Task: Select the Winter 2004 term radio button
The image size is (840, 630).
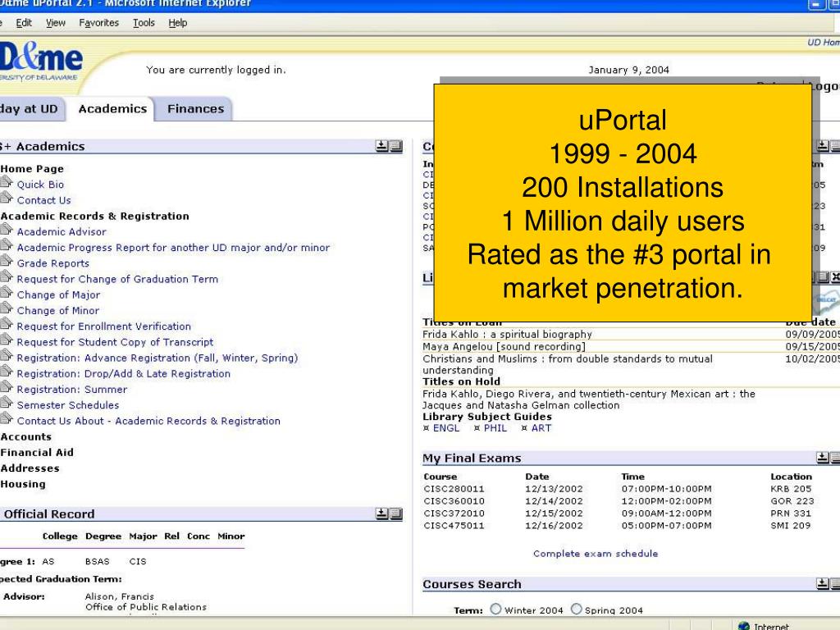Action: point(495,609)
